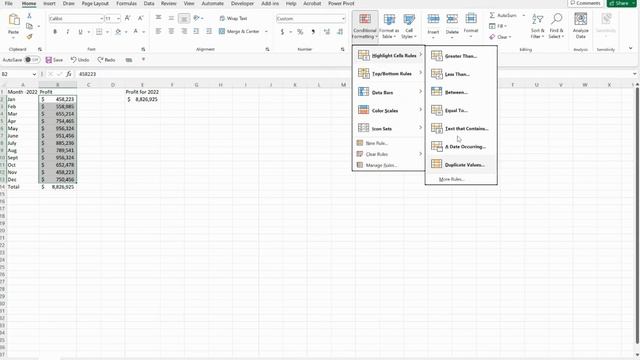
Task: Increase font size with larger A icon
Action: [127, 18]
